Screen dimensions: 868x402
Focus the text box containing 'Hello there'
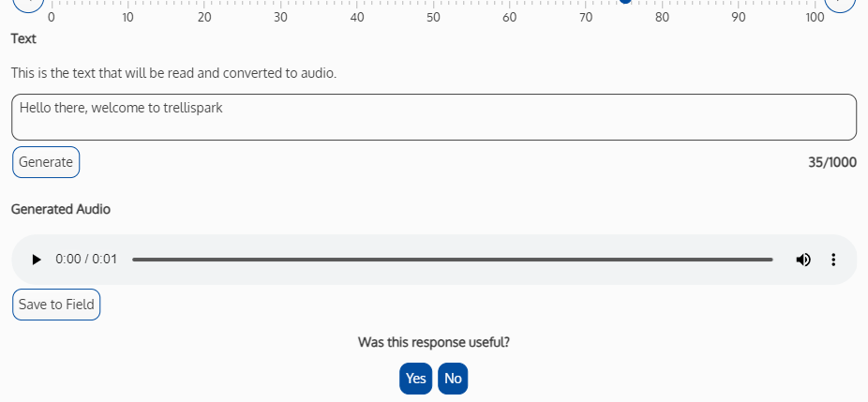click(x=434, y=117)
